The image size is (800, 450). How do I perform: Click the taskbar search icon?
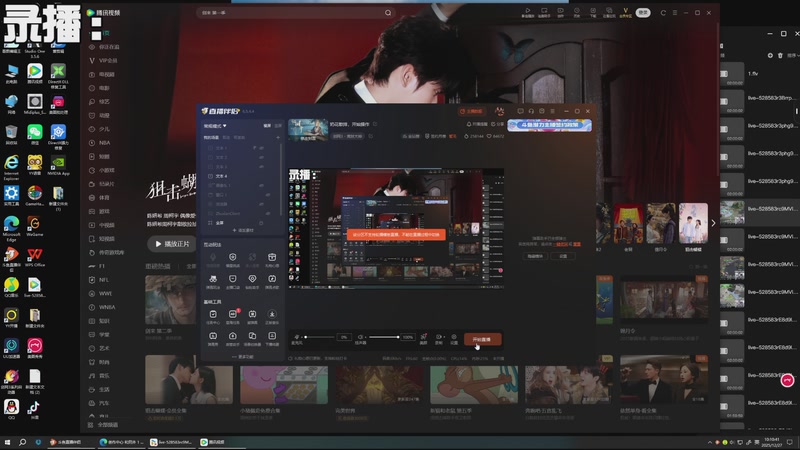[22, 442]
